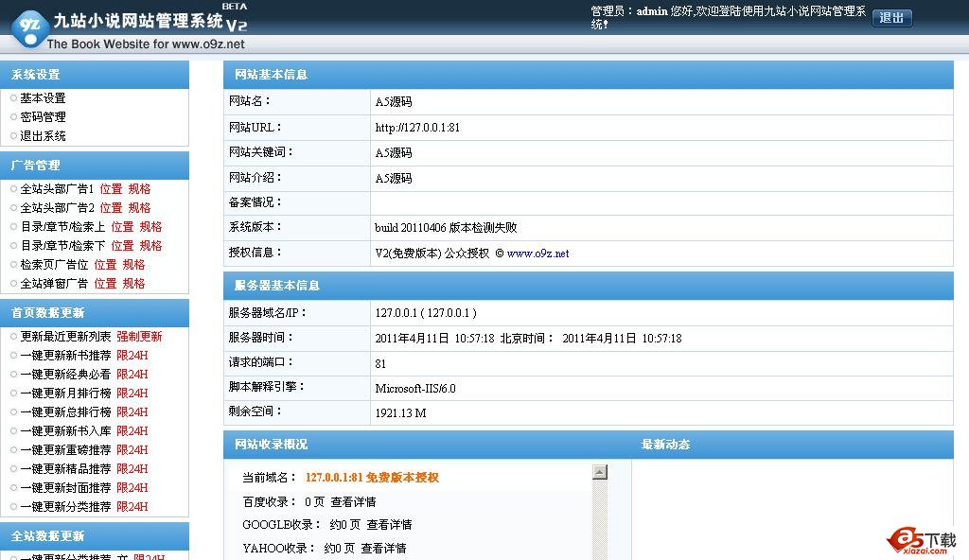Click 查看详情 for 百度收录
969x560 pixels.
(354, 502)
